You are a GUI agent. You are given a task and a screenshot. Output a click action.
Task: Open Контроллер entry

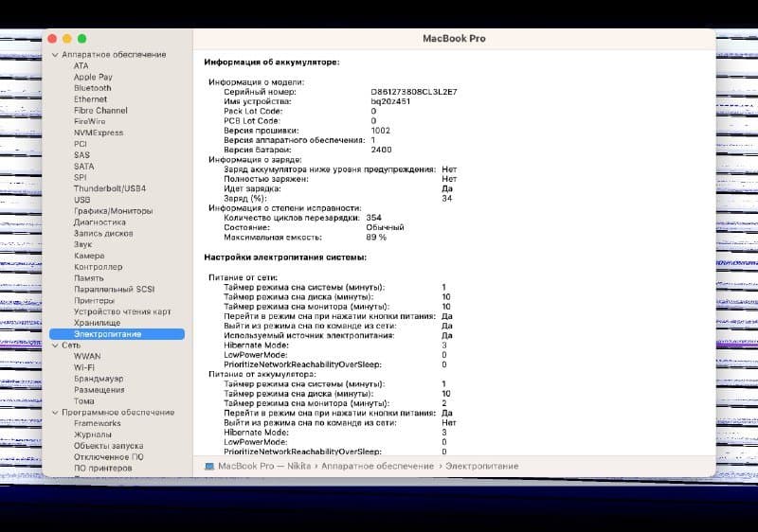[x=99, y=267]
